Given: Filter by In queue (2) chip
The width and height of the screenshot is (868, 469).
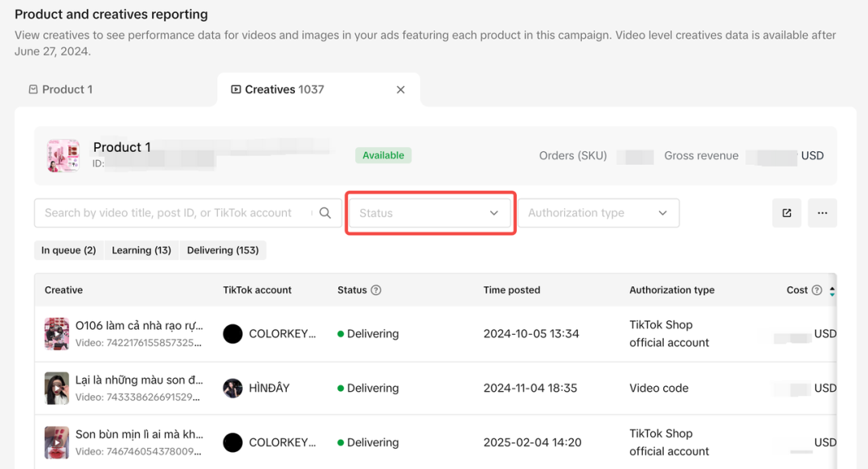Looking at the screenshot, I should click(x=68, y=250).
